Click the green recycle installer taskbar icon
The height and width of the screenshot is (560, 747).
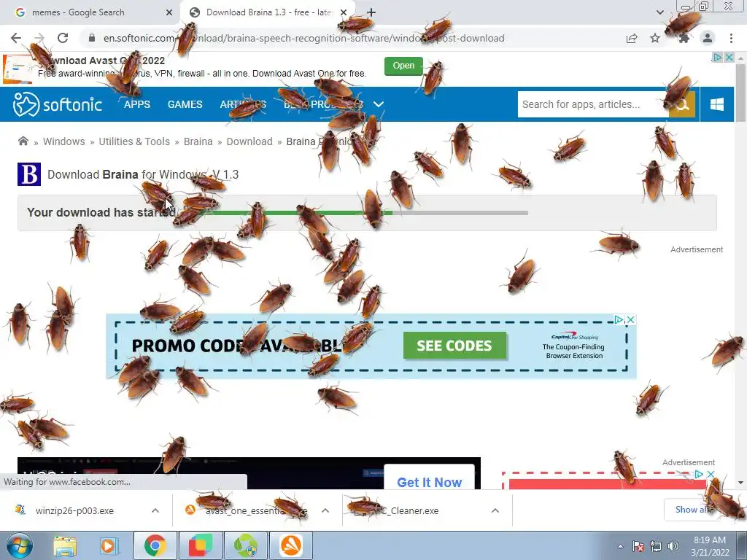[x=246, y=545]
